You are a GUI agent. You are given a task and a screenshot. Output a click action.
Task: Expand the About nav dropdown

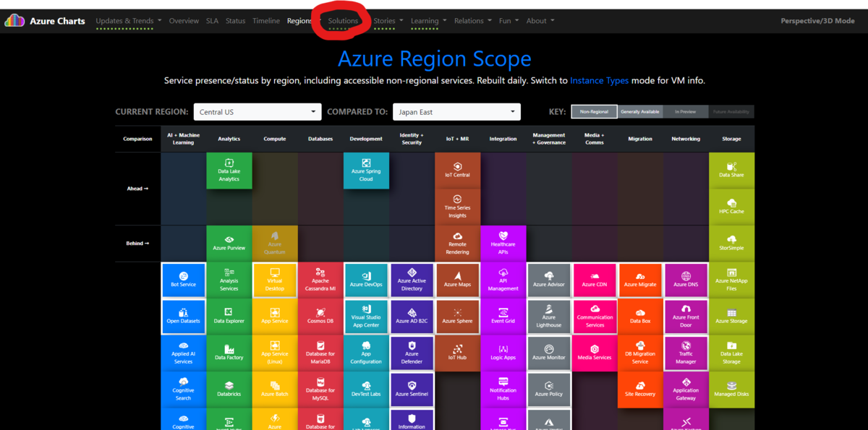point(540,21)
